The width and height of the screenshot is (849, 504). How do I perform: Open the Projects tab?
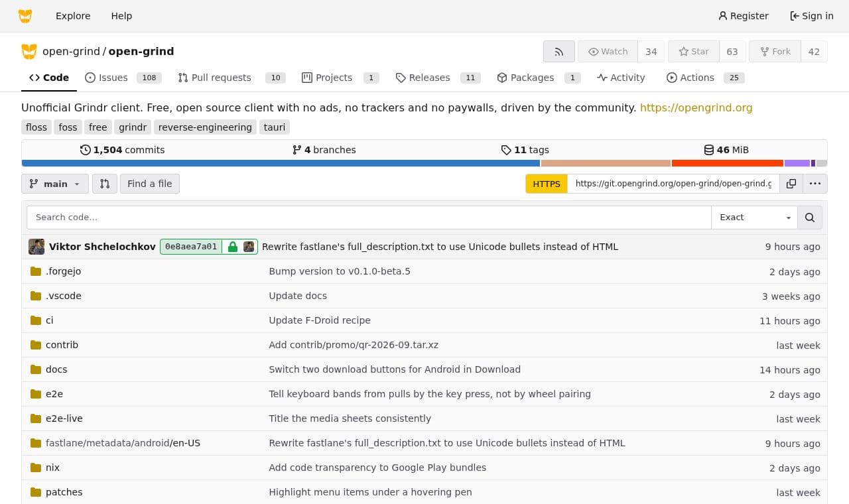pos(340,78)
